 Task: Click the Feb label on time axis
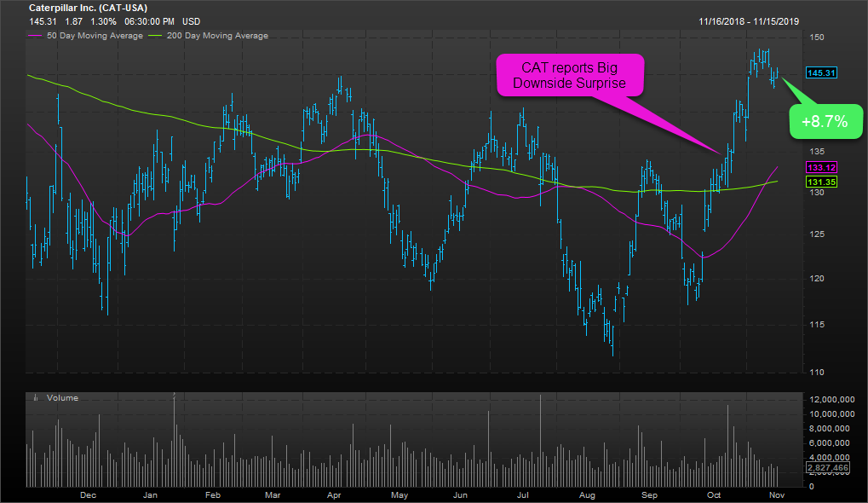tap(213, 494)
